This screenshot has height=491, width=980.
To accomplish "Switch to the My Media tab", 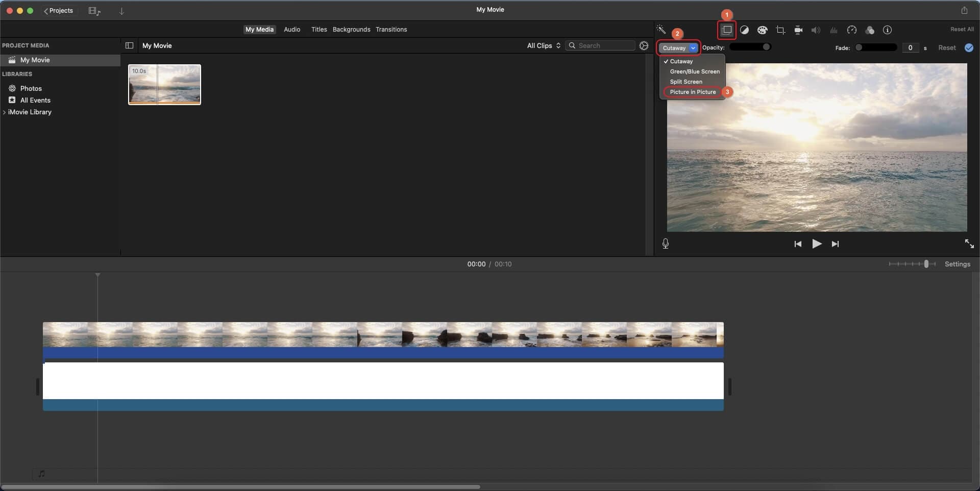I will tap(259, 29).
